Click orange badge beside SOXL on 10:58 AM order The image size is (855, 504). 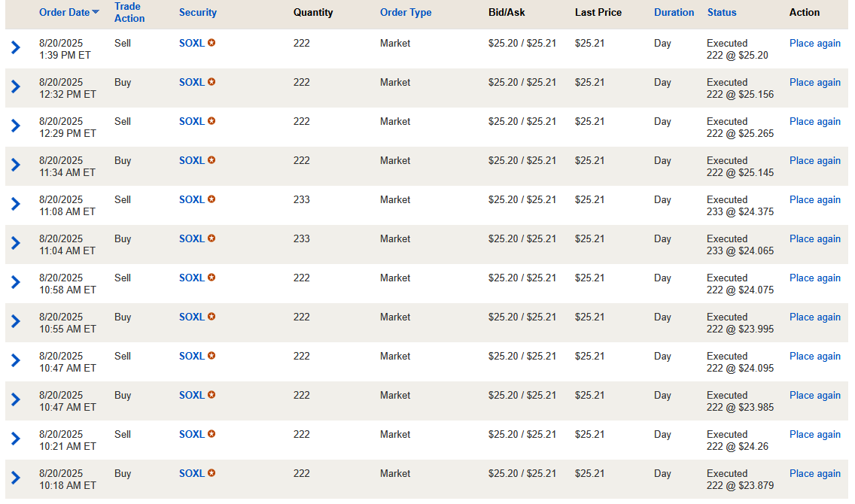pyautogui.click(x=211, y=278)
